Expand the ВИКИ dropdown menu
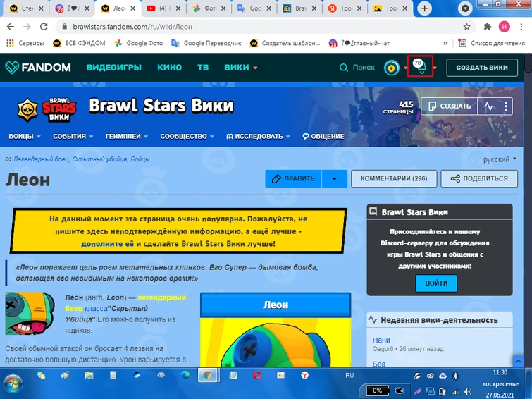 pos(240,67)
